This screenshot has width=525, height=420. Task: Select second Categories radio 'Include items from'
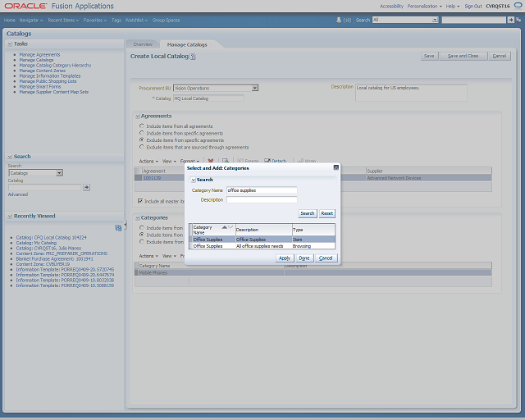pyautogui.click(x=142, y=235)
